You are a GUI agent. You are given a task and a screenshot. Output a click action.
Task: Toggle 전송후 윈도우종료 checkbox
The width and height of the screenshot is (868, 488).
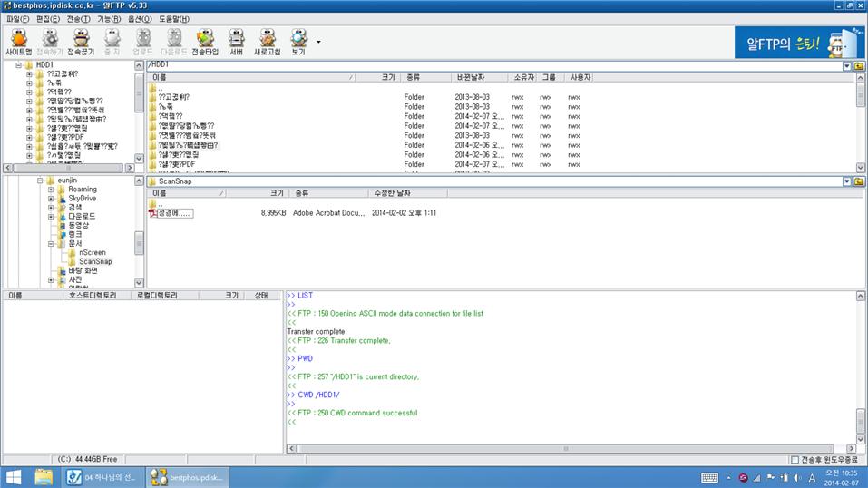[x=795, y=460]
